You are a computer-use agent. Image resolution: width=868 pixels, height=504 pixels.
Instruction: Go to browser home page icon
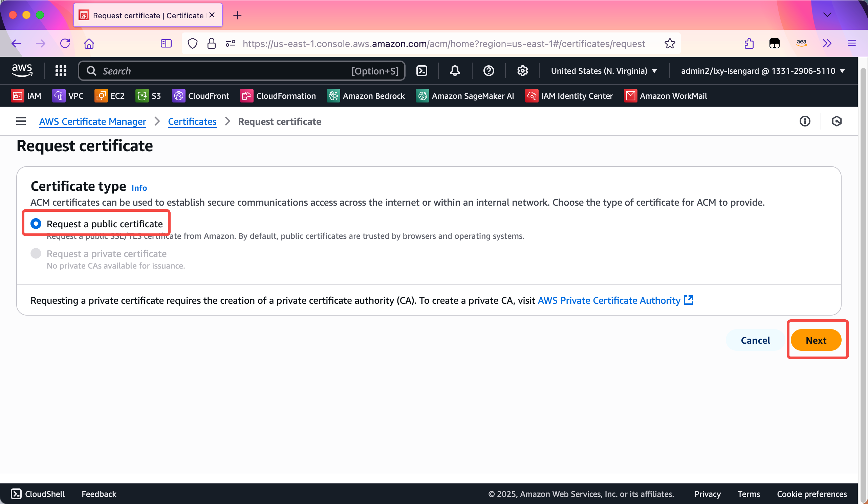[89, 43]
